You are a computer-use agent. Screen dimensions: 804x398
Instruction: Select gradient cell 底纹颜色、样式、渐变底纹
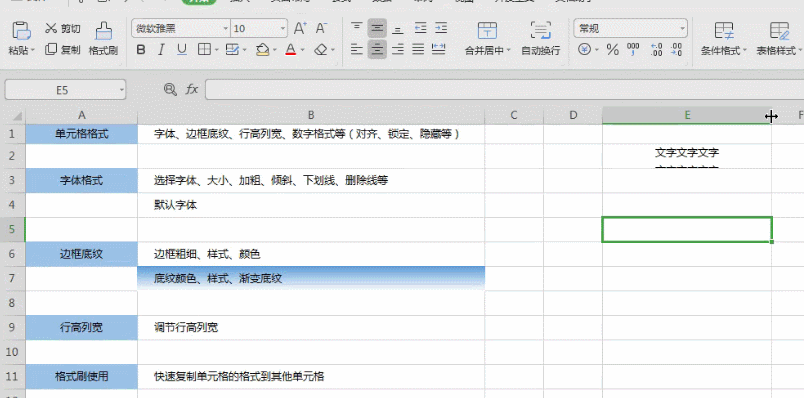pos(311,278)
